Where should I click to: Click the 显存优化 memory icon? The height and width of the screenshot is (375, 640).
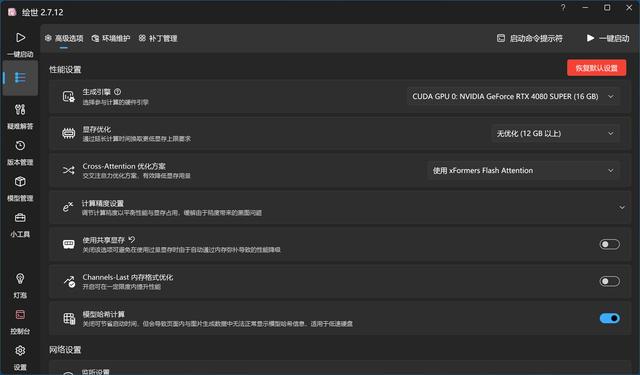[x=69, y=133]
